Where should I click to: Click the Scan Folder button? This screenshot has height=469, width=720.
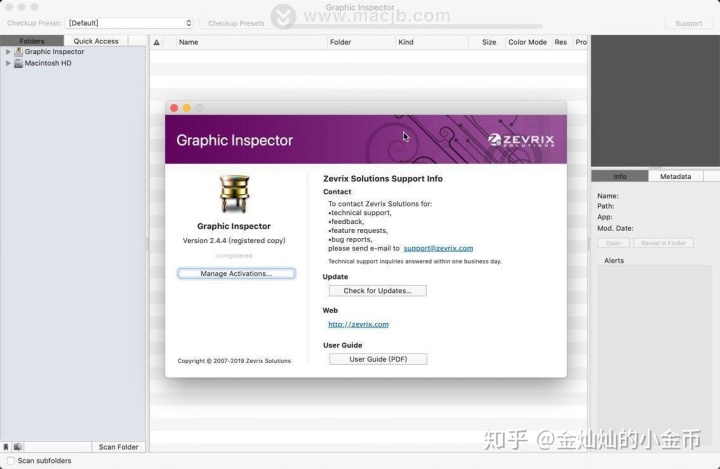point(118,447)
